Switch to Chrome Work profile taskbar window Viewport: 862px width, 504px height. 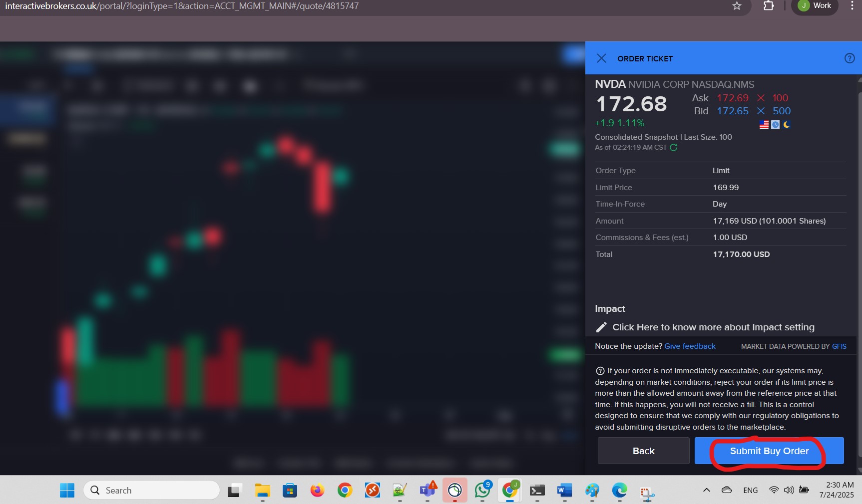coord(510,490)
